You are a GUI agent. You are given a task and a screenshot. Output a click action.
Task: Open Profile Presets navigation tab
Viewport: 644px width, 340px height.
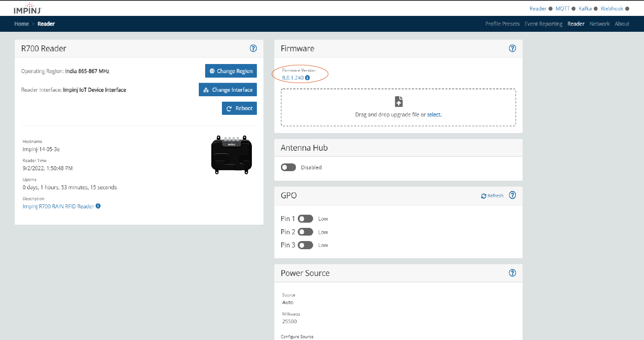pyautogui.click(x=502, y=24)
